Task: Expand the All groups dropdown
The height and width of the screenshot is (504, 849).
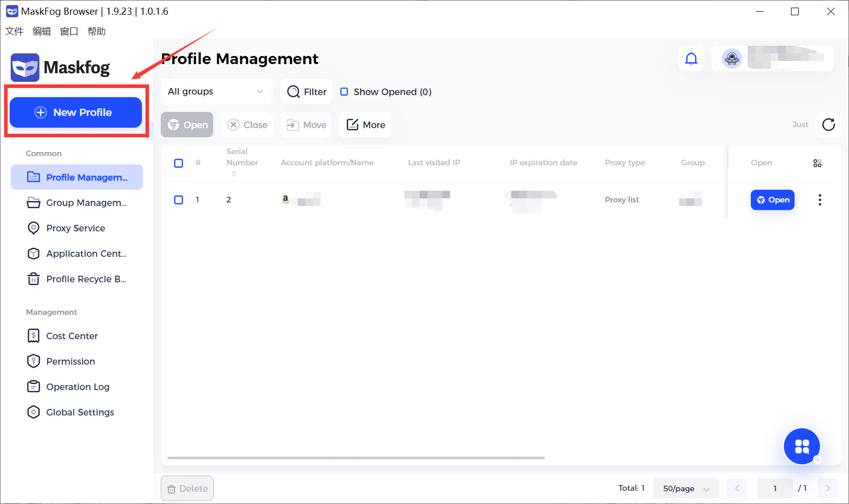Action: point(216,92)
